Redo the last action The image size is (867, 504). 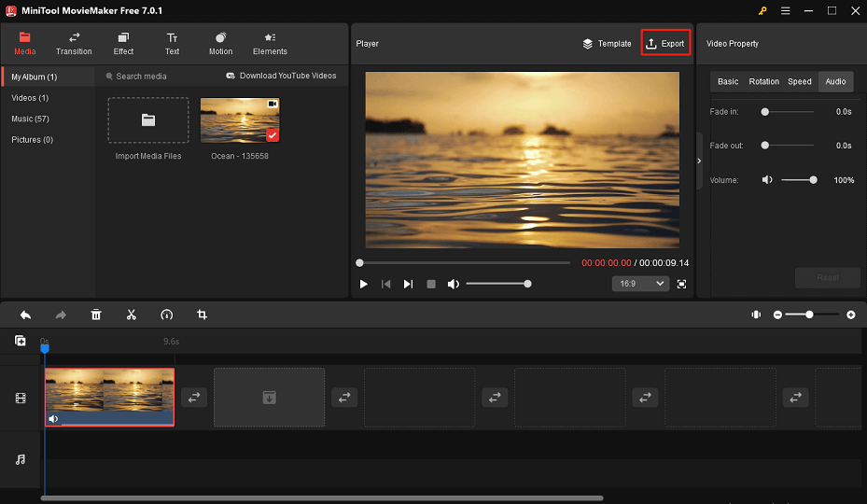pyautogui.click(x=61, y=315)
